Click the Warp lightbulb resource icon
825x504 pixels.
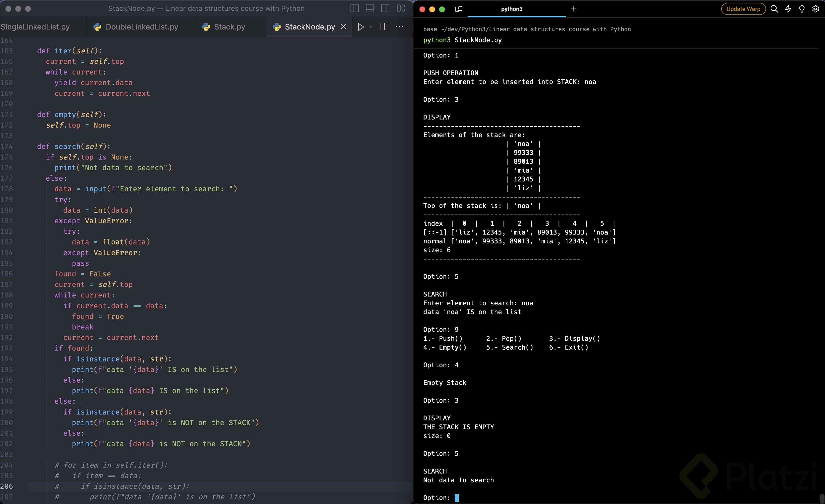[x=802, y=9]
